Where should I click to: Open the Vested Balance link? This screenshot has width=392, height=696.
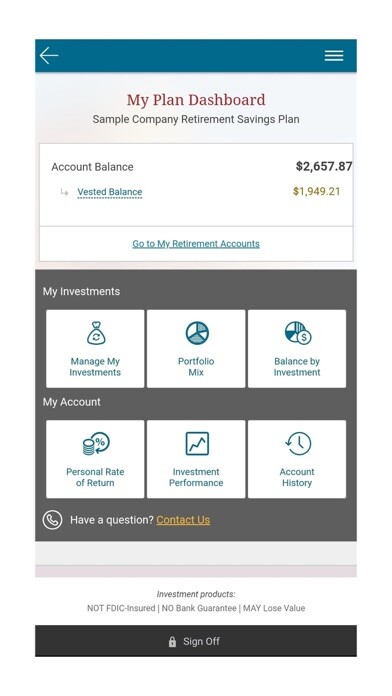click(x=110, y=192)
